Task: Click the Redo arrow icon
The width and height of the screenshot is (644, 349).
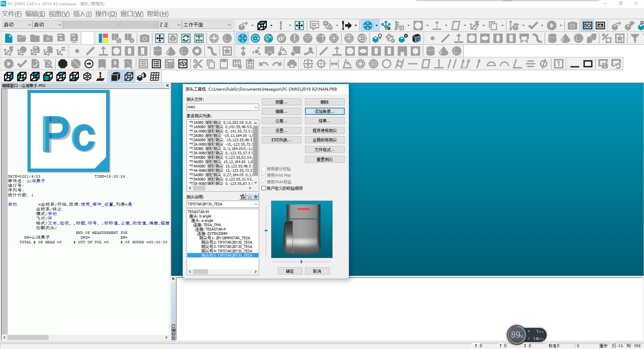Action: [277, 64]
